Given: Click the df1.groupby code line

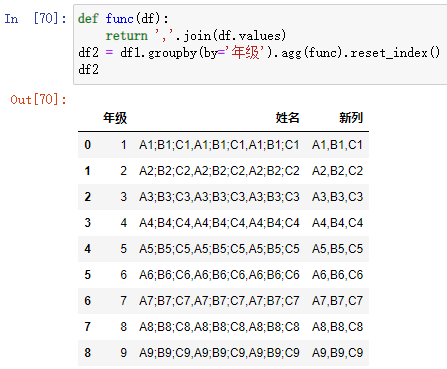Looking at the screenshot, I should click(x=259, y=53).
